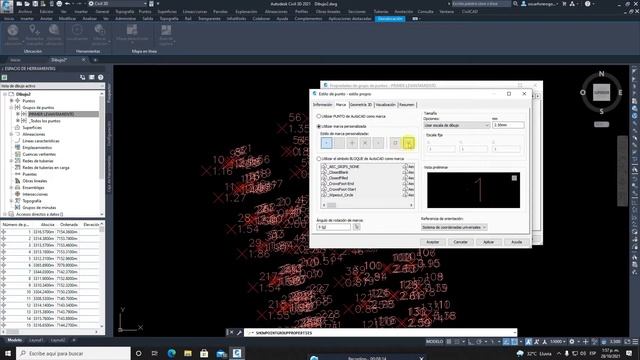
Task: Select the circle overlay marker button highlighted yellow
Action: pyautogui.click(x=409, y=143)
